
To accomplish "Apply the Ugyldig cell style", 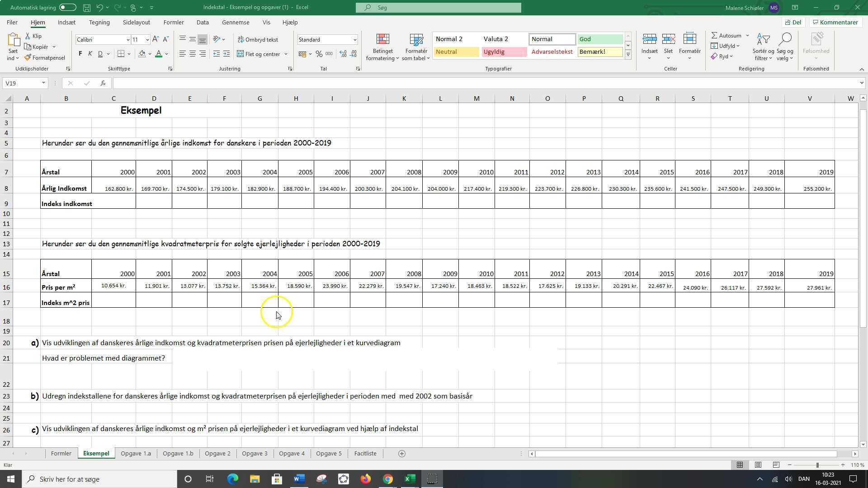I will click(504, 52).
